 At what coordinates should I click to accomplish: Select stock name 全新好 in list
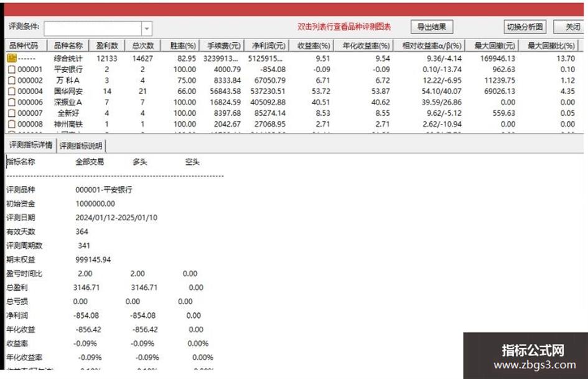click(68, 113)
